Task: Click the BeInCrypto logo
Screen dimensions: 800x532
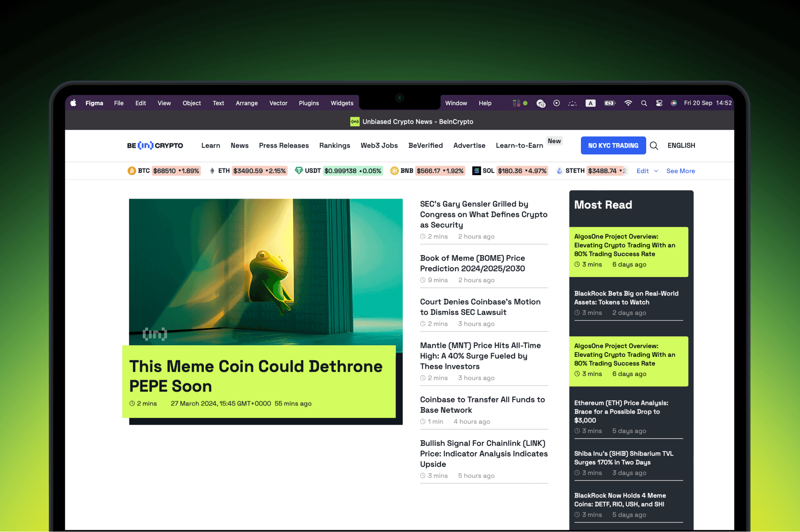Action: [x=155, y=145]
